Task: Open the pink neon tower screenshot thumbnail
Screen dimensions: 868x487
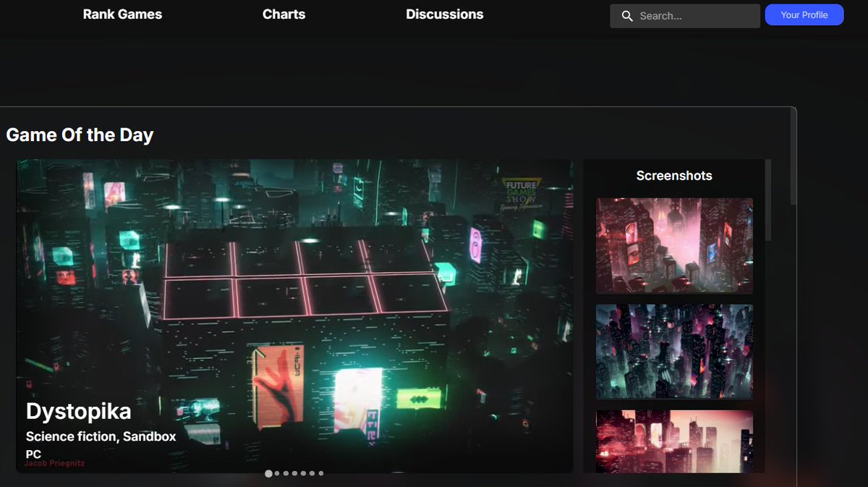Action: pos(674,246)
